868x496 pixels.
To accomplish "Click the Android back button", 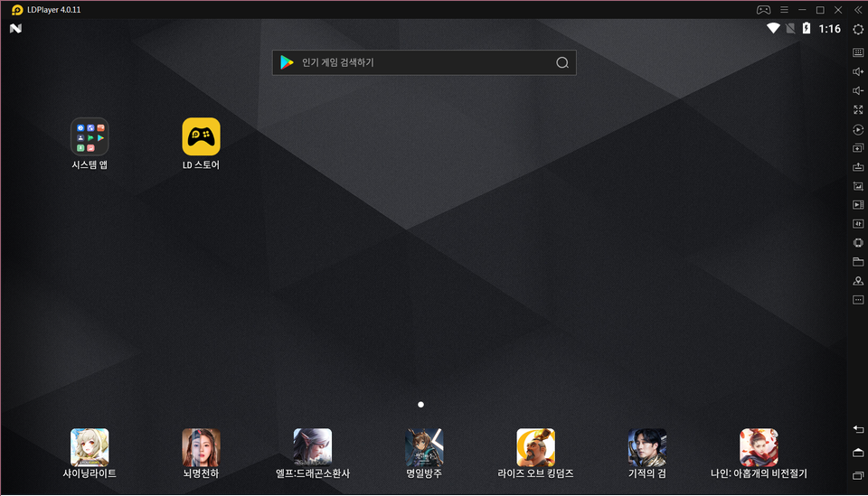I will point(858,429).
